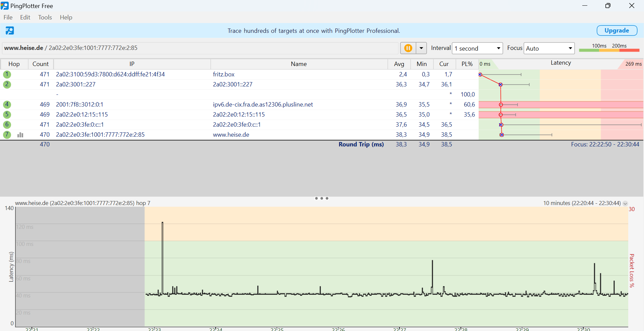The width and height of the screenshot is (644, 331).
Task: Click the Round Trip (ms) label
Action: (x=361, y=144)
